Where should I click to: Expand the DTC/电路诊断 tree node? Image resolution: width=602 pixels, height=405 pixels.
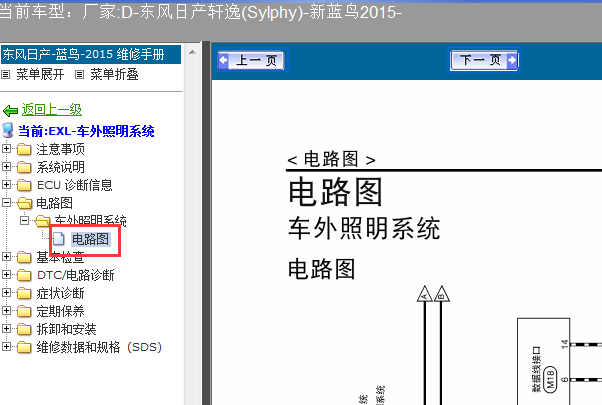pyautogui.click(x=6, y=274)
